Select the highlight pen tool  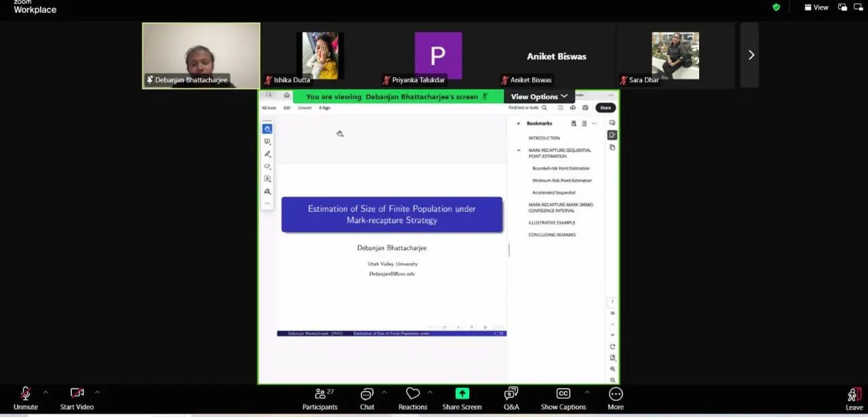[x=267, y=154]
